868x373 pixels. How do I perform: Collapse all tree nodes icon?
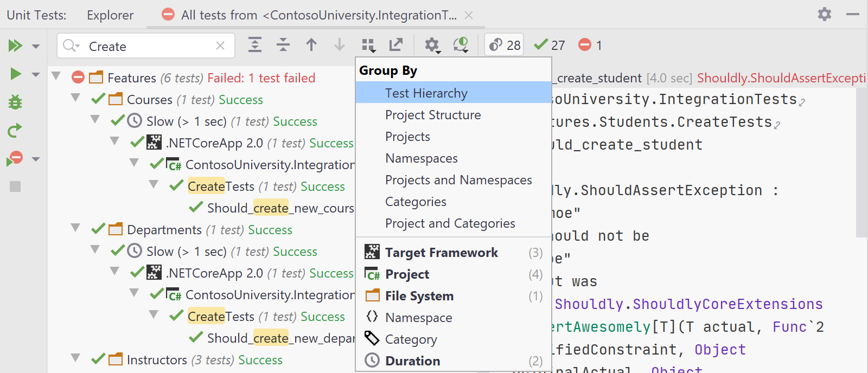(283, 44)
